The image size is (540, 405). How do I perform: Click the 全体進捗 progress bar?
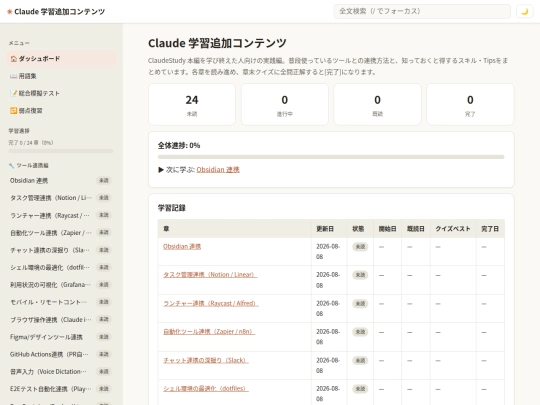point(331,157)
